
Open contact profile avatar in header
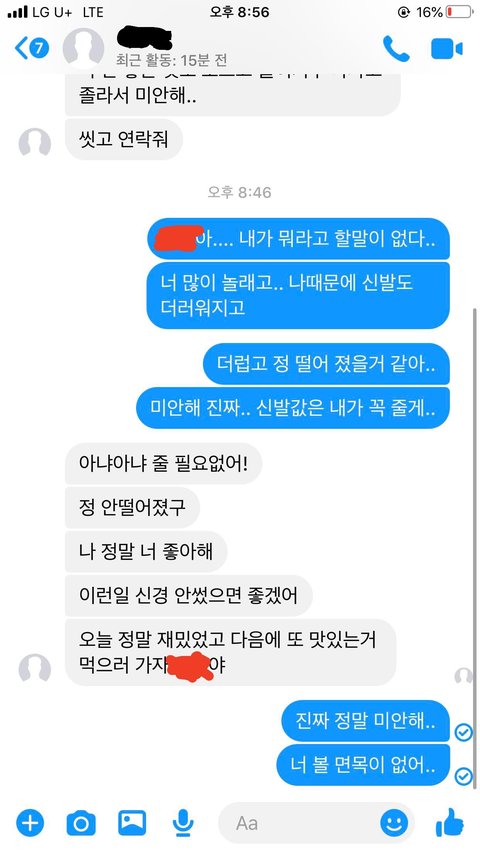coord(83,48)
